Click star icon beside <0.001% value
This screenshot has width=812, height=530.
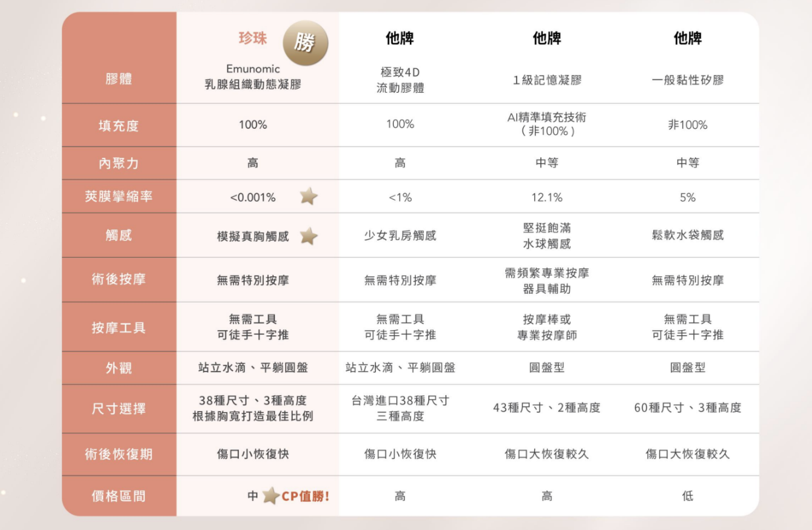coord(309,197)
